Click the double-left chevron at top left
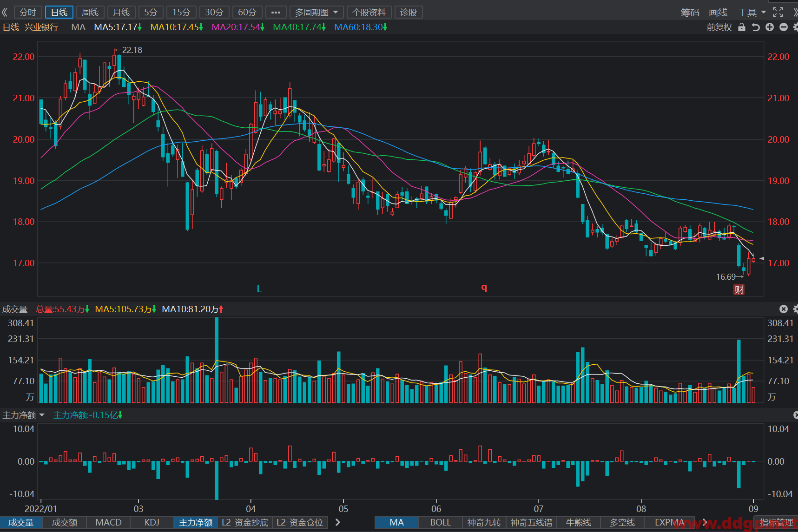 (x=5, y=12)
